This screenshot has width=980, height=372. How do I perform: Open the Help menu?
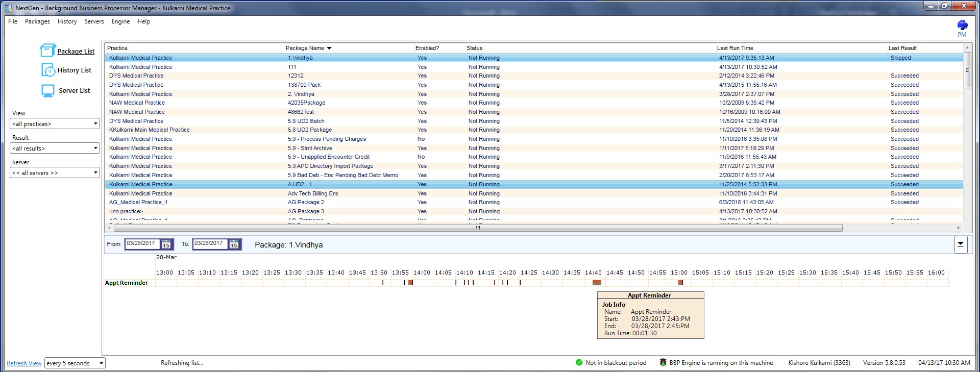(x=144, y=21)
